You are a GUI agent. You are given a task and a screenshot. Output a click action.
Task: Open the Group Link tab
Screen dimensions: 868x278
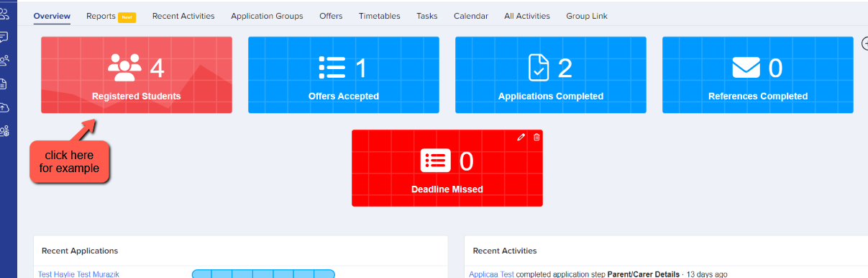coord(587,16)
